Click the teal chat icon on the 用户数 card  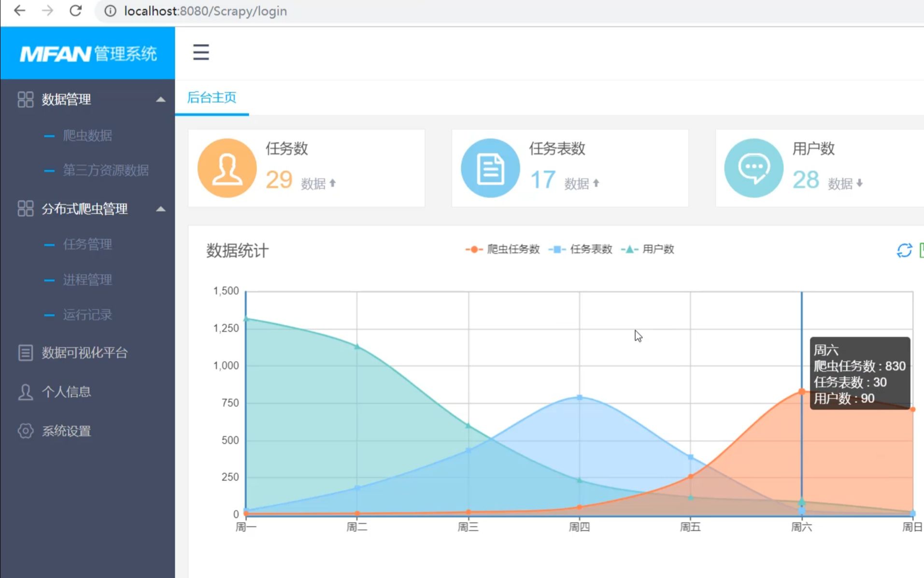point(753,168)
